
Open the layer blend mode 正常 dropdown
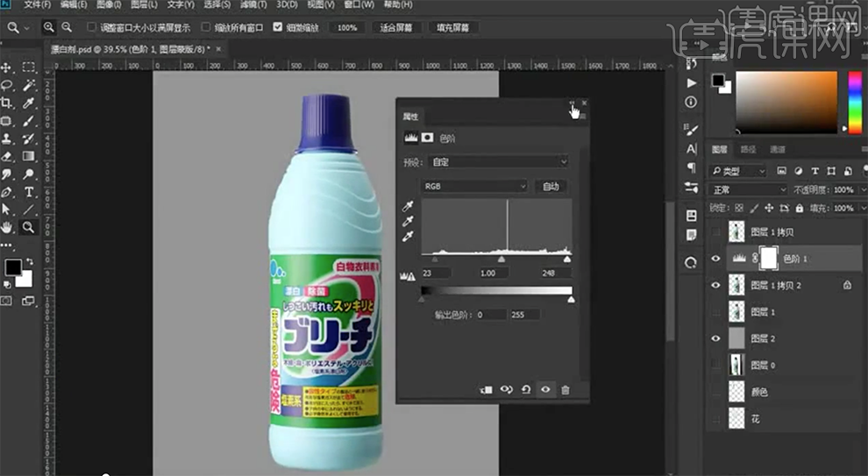(749, 189)
